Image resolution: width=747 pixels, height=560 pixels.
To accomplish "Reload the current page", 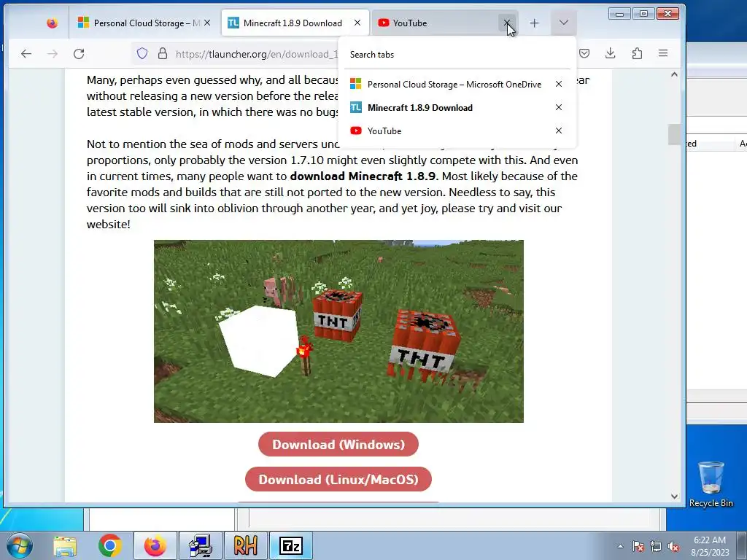I will (x=79, y=54).
